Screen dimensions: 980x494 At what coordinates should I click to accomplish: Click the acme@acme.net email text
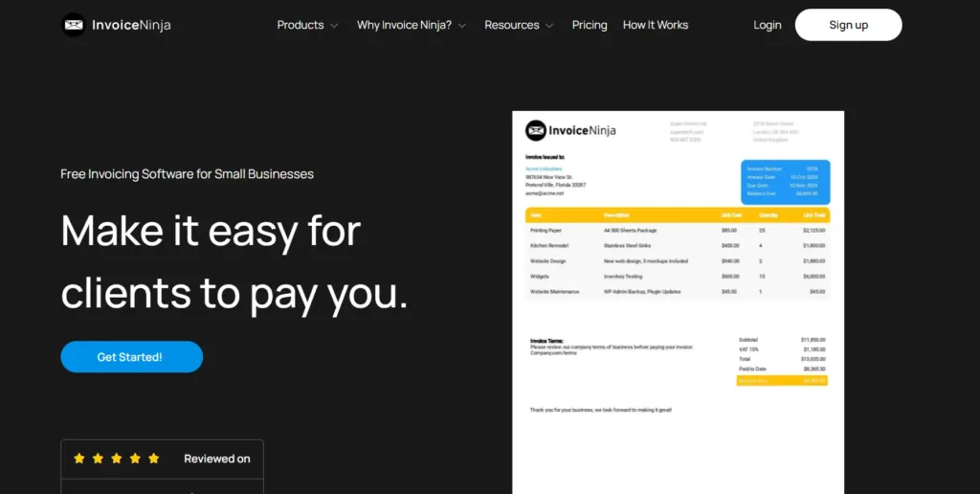pos(545,193)
